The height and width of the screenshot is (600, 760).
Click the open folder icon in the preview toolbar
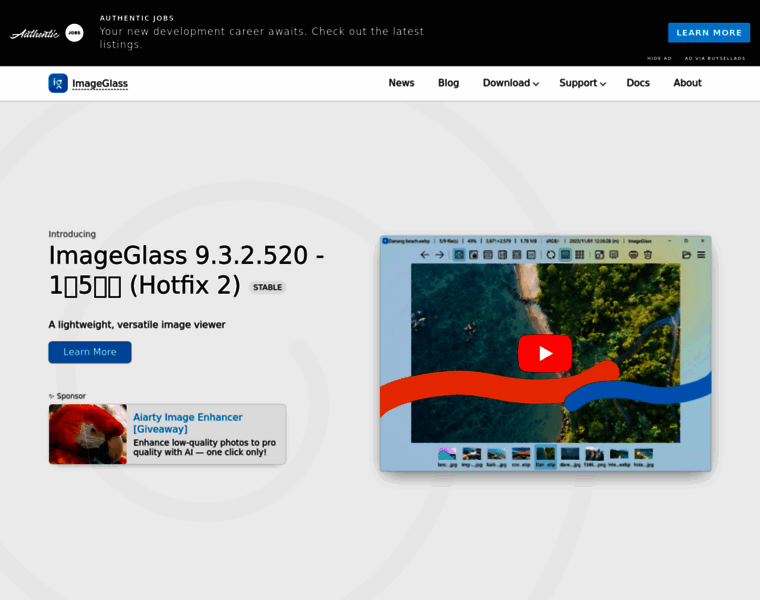click(x=686, y=255)
